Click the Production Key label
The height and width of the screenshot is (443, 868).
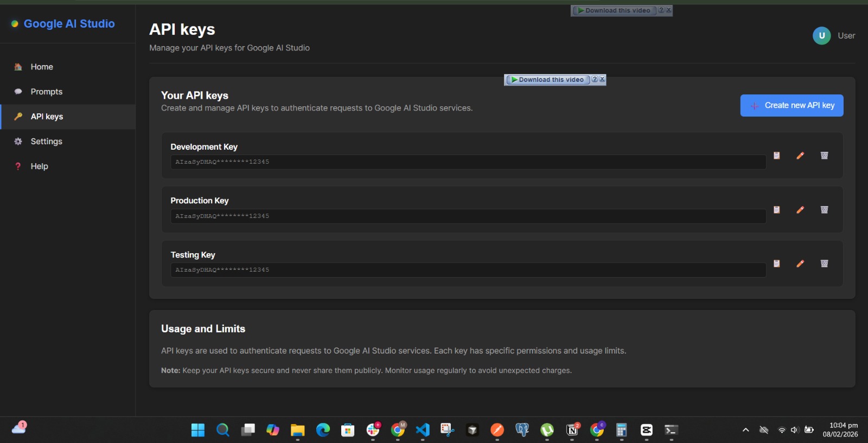(200, 201)
